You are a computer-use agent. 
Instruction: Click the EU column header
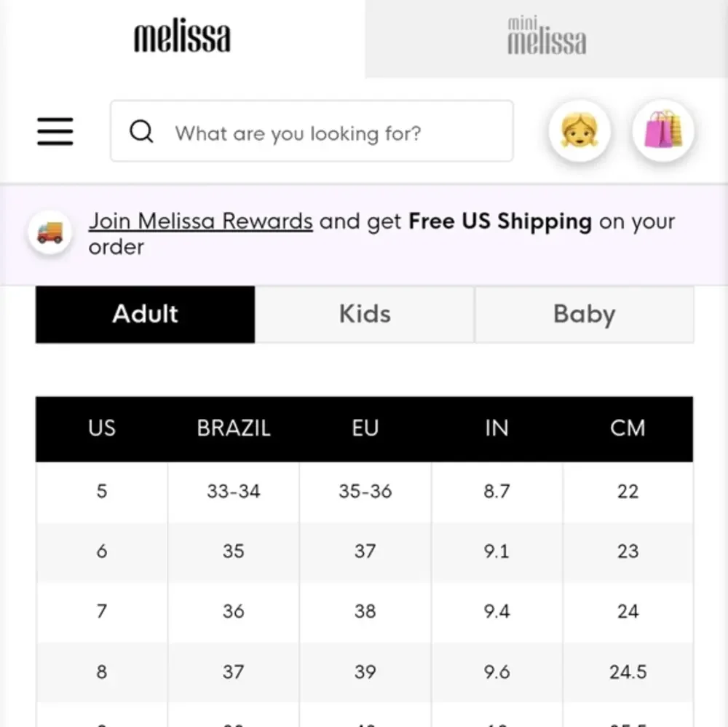(365, 428)
